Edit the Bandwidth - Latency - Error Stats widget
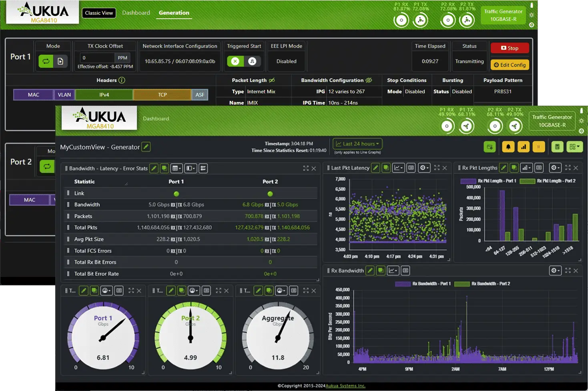The height and width of the screenshot is (391, 588). click(x=154, y=168)
